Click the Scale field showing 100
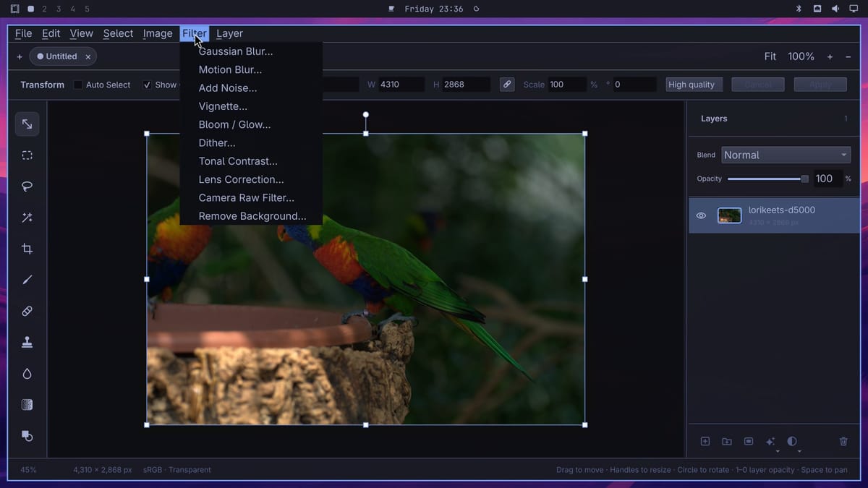 pos(566,85)
